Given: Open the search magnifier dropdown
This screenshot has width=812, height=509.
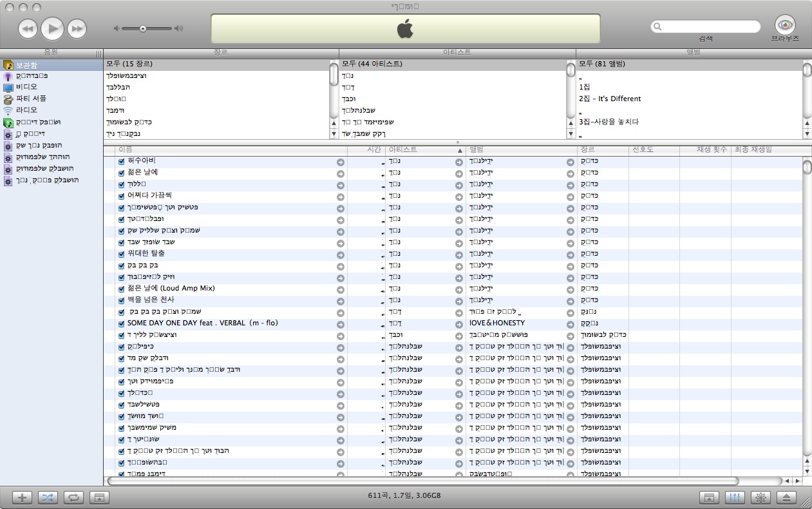Looking at the screenshot, I should 657,27.
